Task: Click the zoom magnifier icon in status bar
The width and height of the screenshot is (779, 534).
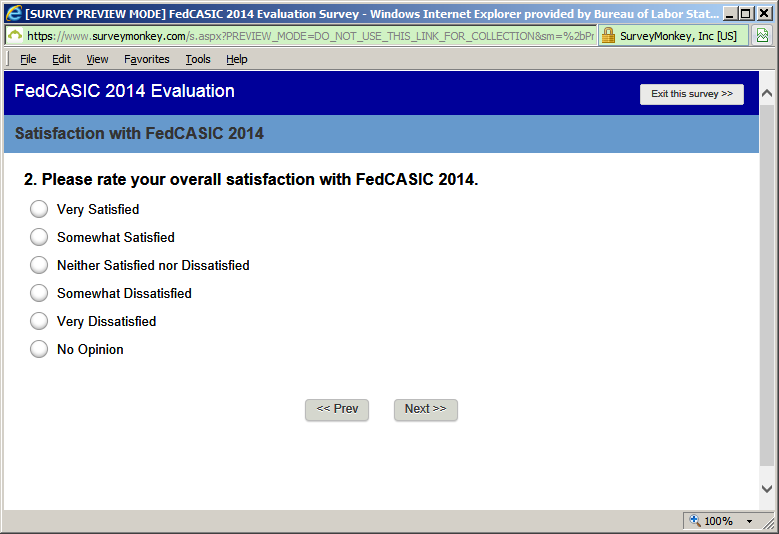Action: (x=695, y=520)
